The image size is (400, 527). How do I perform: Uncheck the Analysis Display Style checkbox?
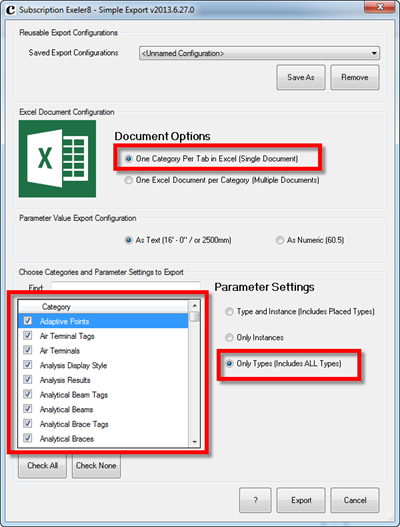(28, 365)
